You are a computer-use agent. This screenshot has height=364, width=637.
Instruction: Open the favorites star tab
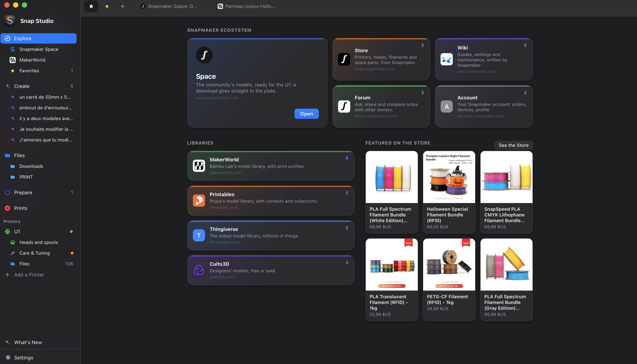coord(107,6)
